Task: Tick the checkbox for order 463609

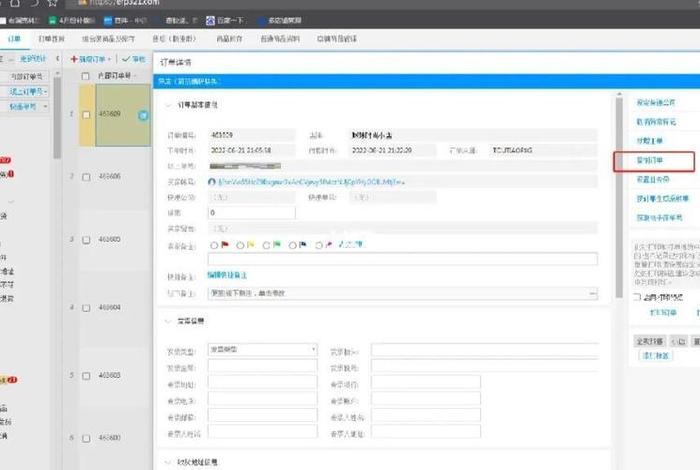Action: (87, 115)
